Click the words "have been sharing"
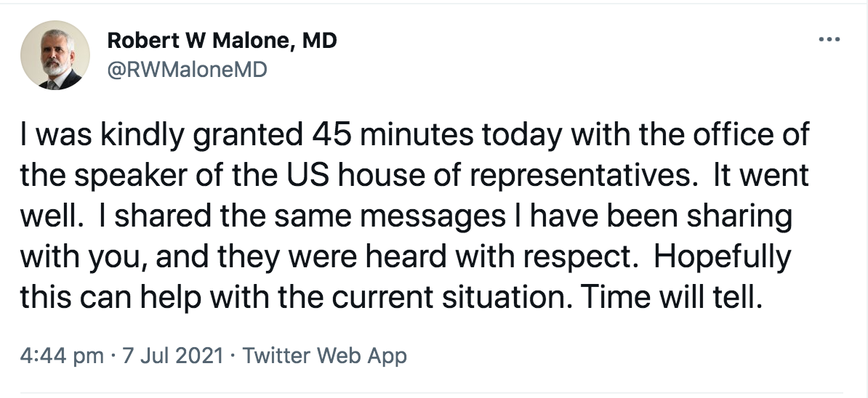868x398 pixels. click(x=660, y=217)
